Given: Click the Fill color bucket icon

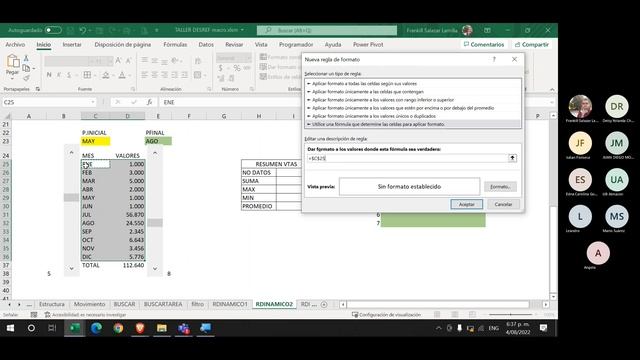Looking at the screenshot, I should (106, 75).
